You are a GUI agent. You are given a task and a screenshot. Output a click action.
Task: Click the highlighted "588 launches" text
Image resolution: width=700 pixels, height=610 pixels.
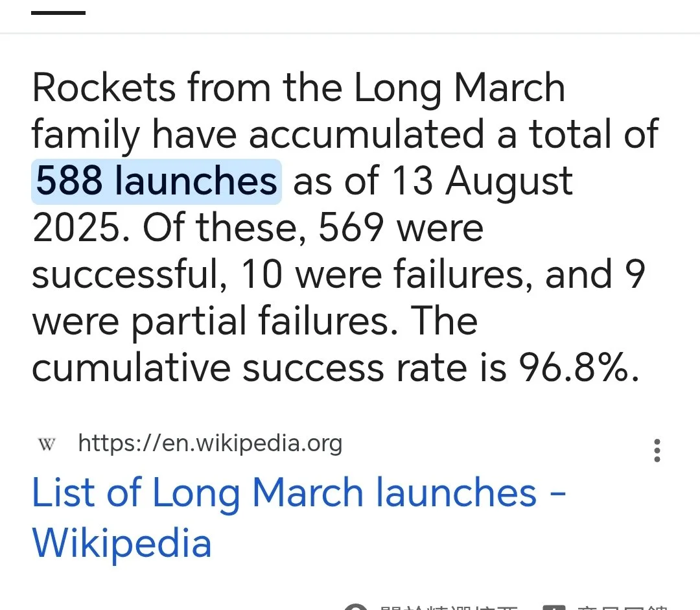156,182
